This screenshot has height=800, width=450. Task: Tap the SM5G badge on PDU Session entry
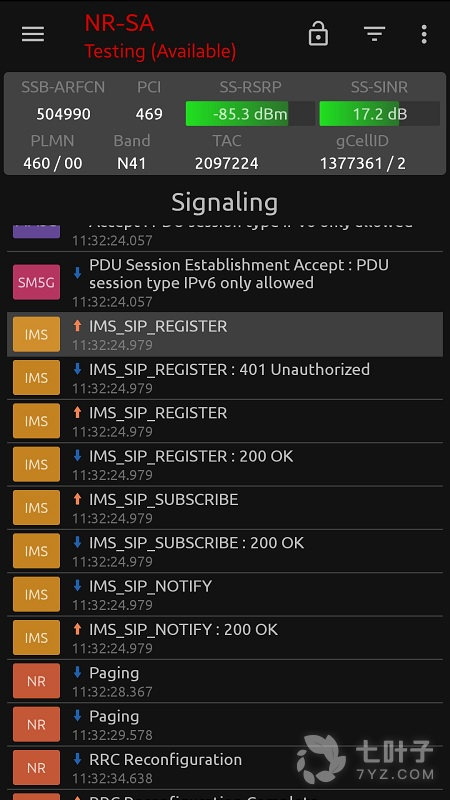[x=36, y=282]
